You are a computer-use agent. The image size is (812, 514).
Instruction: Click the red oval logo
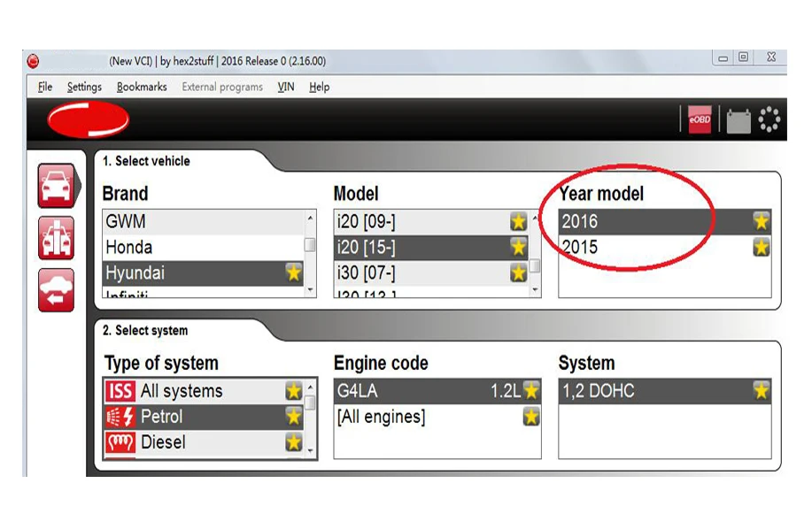88,119
